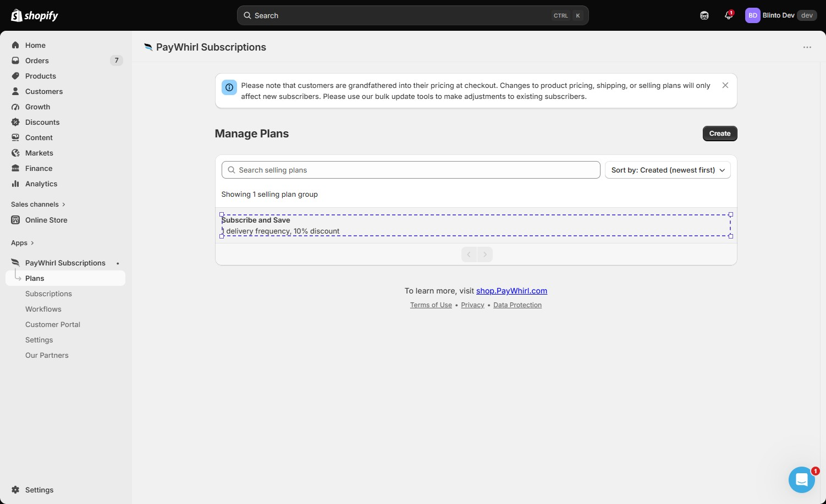Click the next page arrow
The image size is (826, 504).
[485, 254]
